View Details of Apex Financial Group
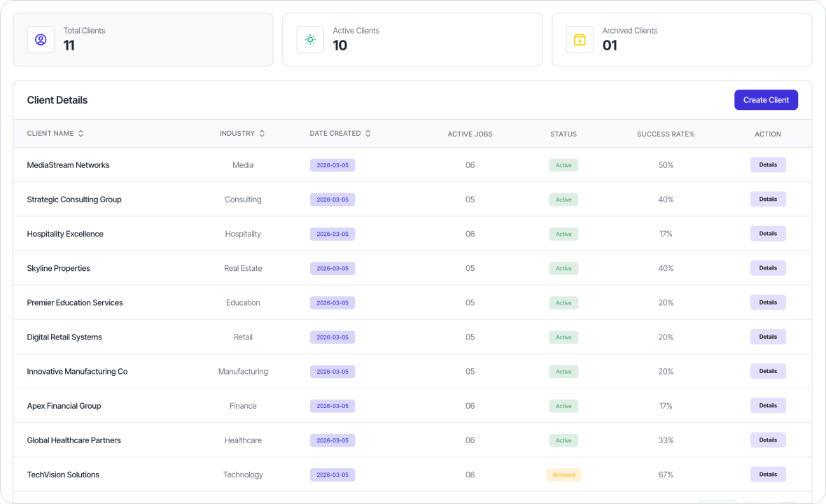The width and height of the screenshot is (826, 504). click(x=768, y=406)
